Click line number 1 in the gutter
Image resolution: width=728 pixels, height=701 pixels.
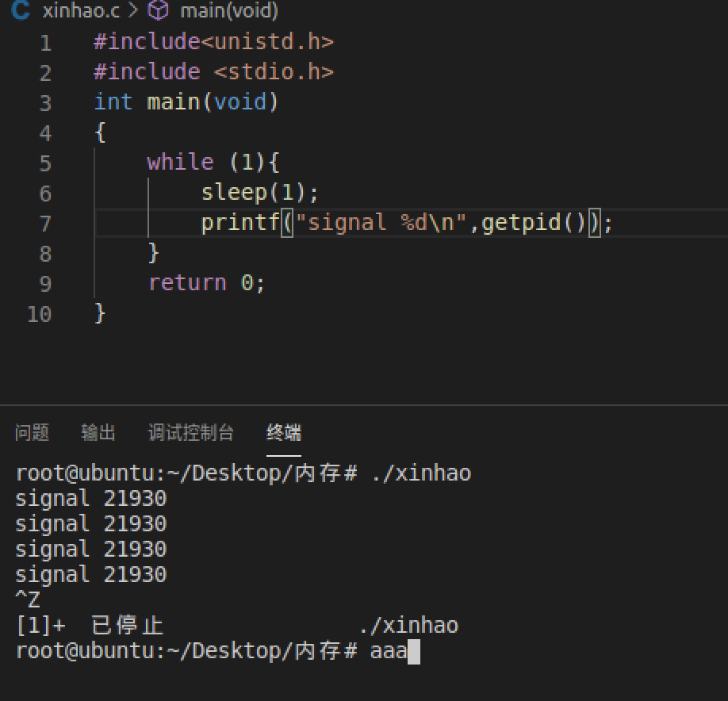pos(45,43)
